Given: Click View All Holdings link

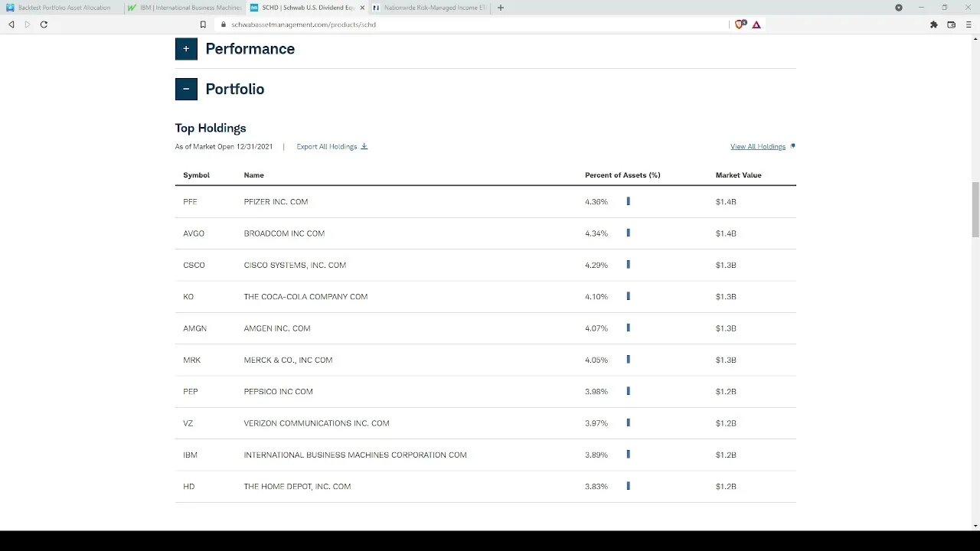Looking at the screenshot, I should coord(758,146).
